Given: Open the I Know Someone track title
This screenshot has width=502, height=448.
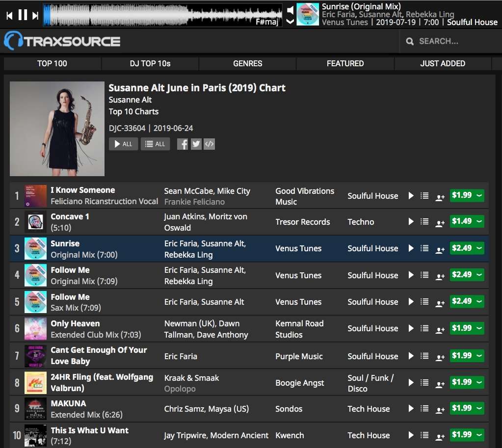Looking at the screenshot, I should [x=82, y=190].
